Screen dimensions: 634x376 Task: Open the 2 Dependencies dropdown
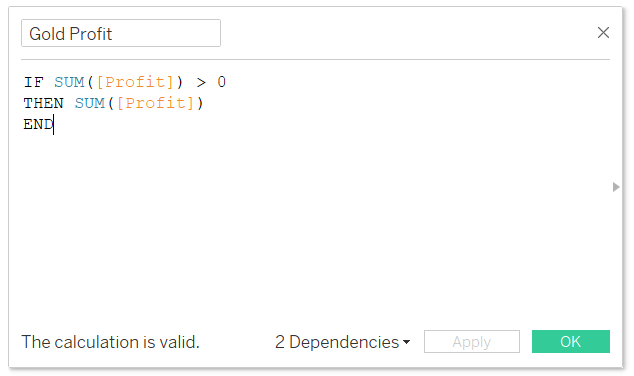pyautogui.click(x=342, y=342)
